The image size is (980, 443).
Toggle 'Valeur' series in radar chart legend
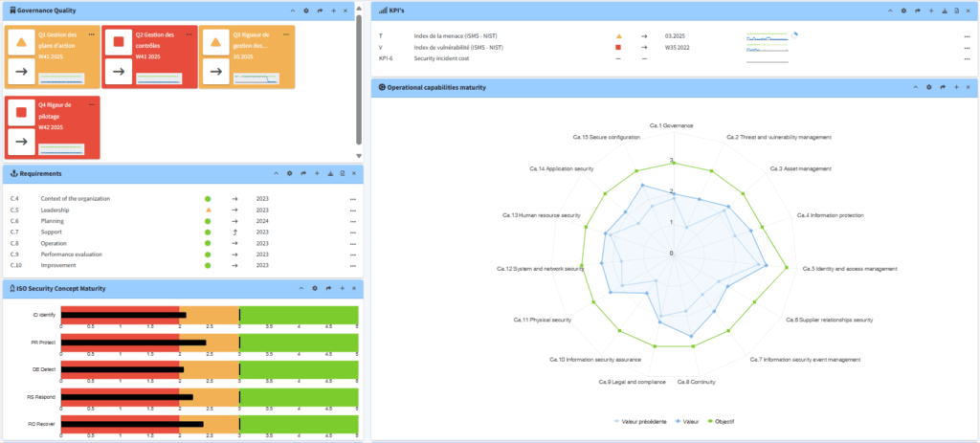click(684, 421)
